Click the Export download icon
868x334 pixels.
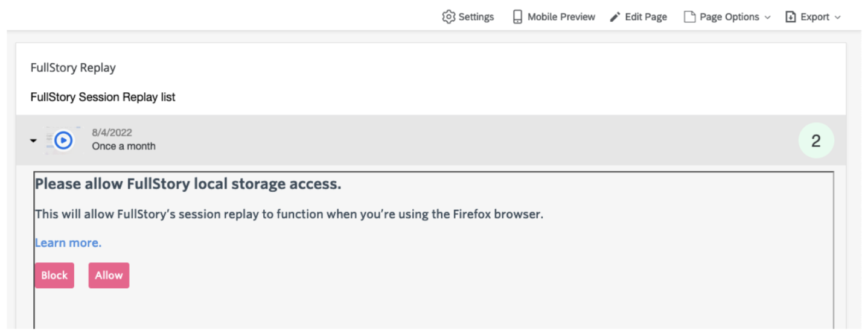click(x=791, y=17)
